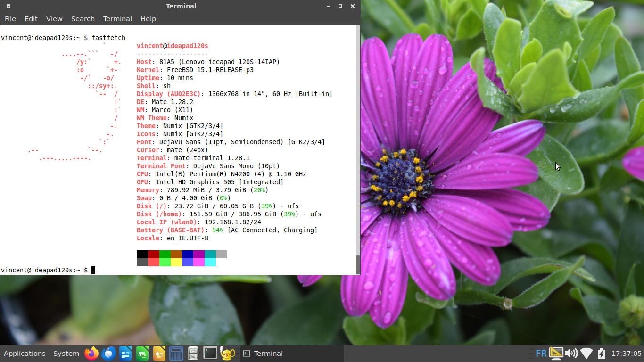Click the "vincent@ideapad120s" header in fastfetch output
The image size is (644, 362).
[173, 46]
